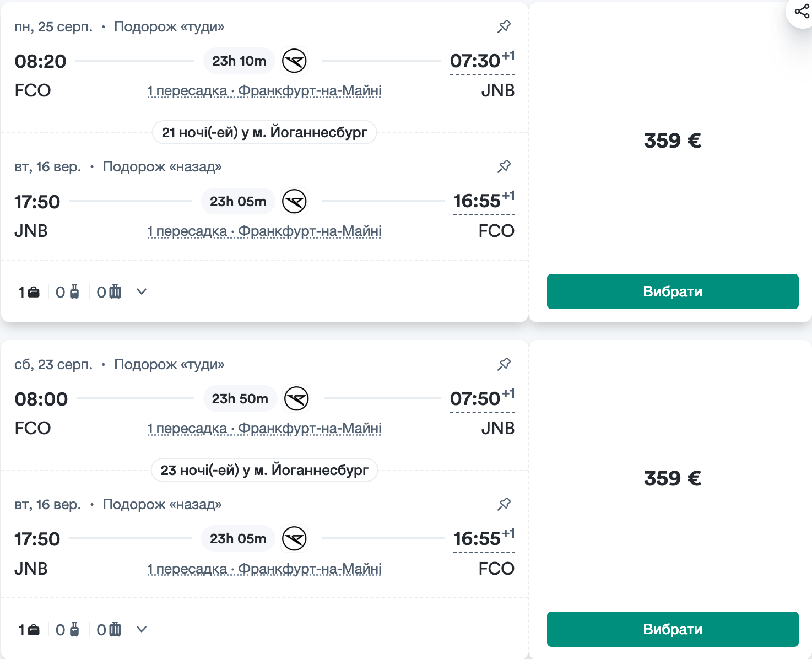Choose the second 359 € itinerary with Вибрати

pyautogui.click(x=673, y=629)
